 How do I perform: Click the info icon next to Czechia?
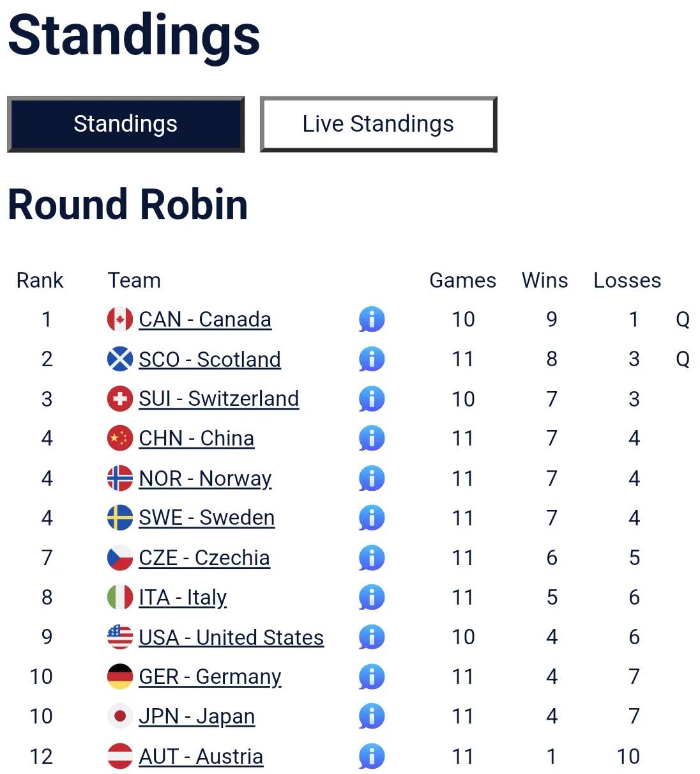(x=372, y=557)
